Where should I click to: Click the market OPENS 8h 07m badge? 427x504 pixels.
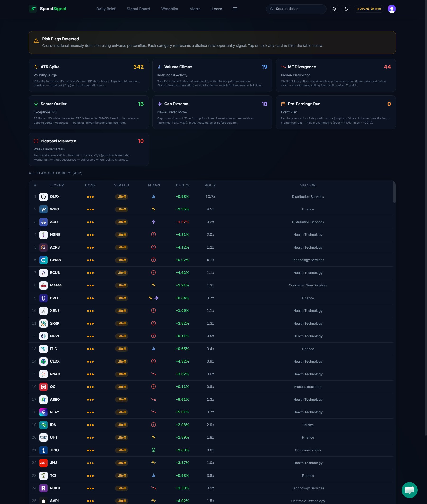[x=369, y=9]
